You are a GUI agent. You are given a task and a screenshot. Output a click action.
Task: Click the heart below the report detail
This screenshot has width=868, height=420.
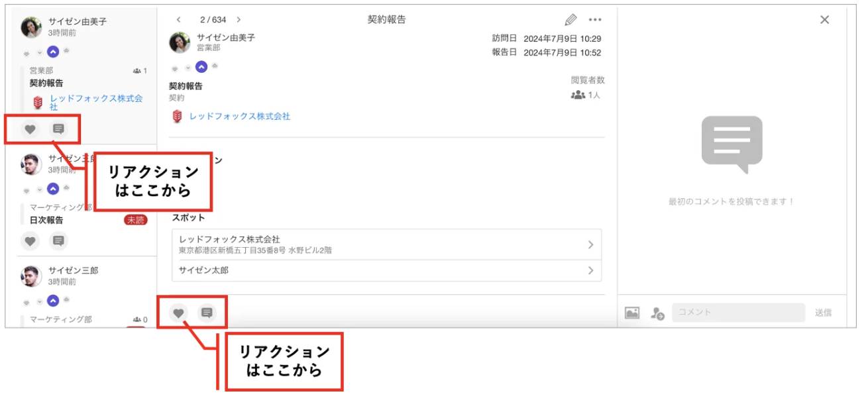[x=178, y=313]
